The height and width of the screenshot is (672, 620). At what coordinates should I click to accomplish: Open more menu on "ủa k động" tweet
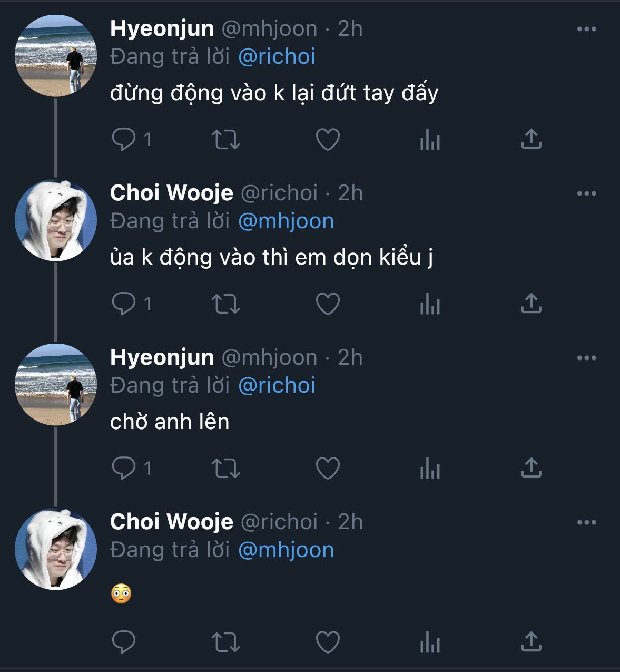tap(586, 193)
